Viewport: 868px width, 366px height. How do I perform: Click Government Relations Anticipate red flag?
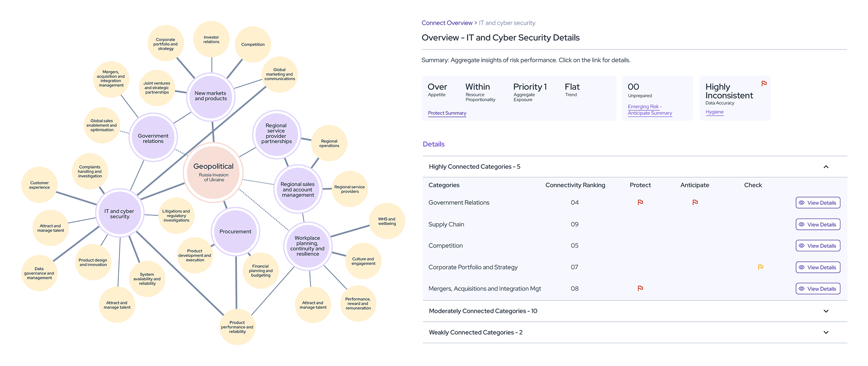(695, 202)
